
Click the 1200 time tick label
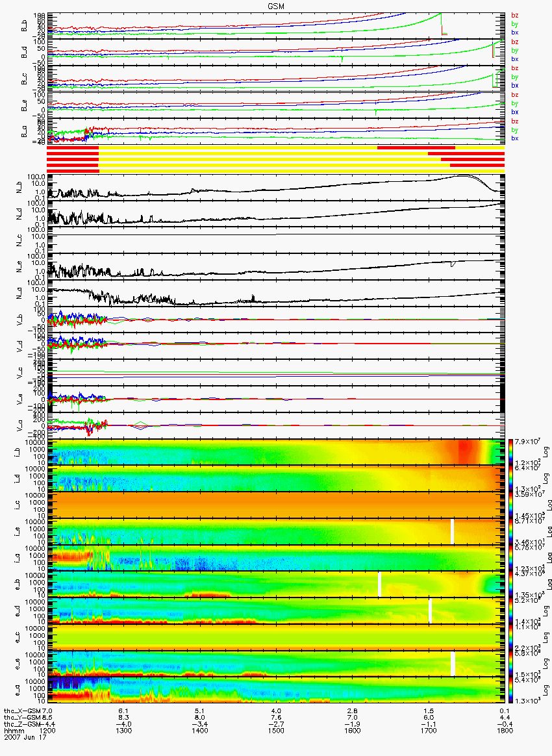[x=47, y=731]
